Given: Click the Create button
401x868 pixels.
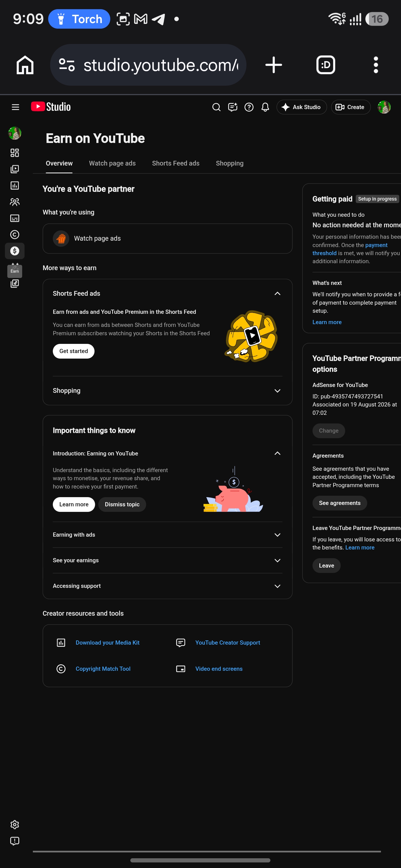Looking at the screenshot, I should coord(350,107).
